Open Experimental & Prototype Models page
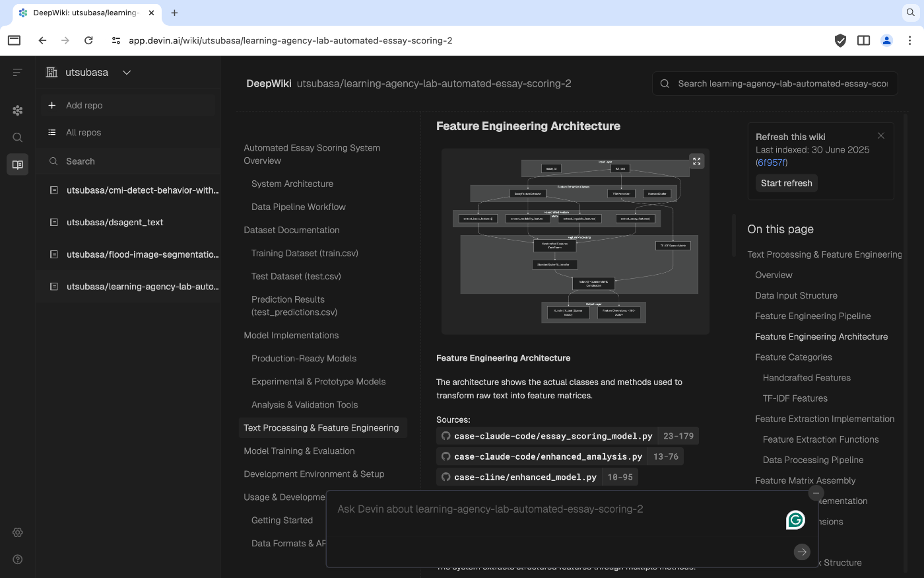924x578 pixels. click(318, 382)
